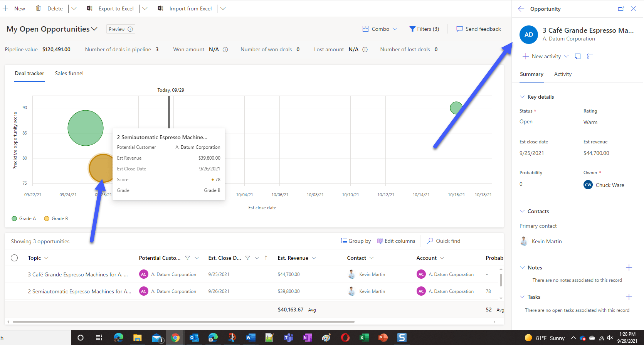Open New activity dropdown chevron
The image size is (644, 345).
point(566,56)
